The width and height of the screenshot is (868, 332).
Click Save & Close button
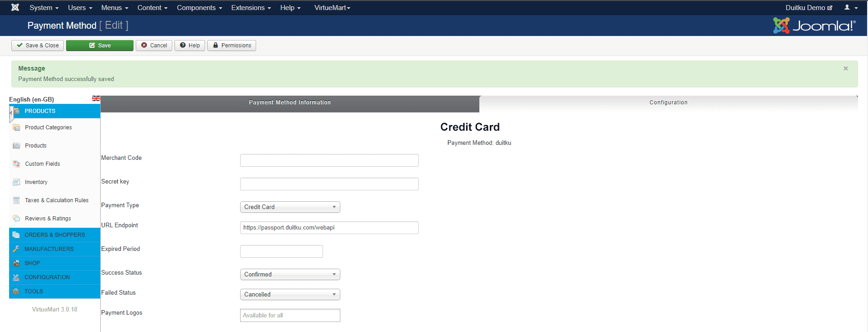(38, 46)
